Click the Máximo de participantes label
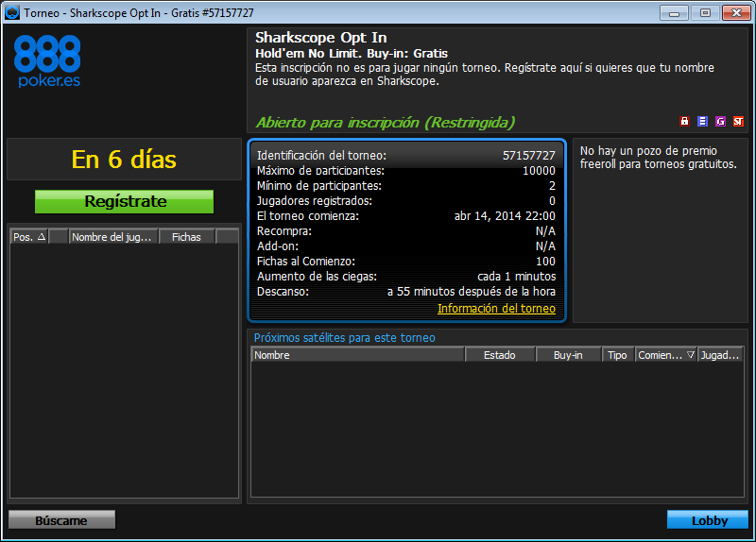This screenshot has width=756, height=542. [320, 171]
